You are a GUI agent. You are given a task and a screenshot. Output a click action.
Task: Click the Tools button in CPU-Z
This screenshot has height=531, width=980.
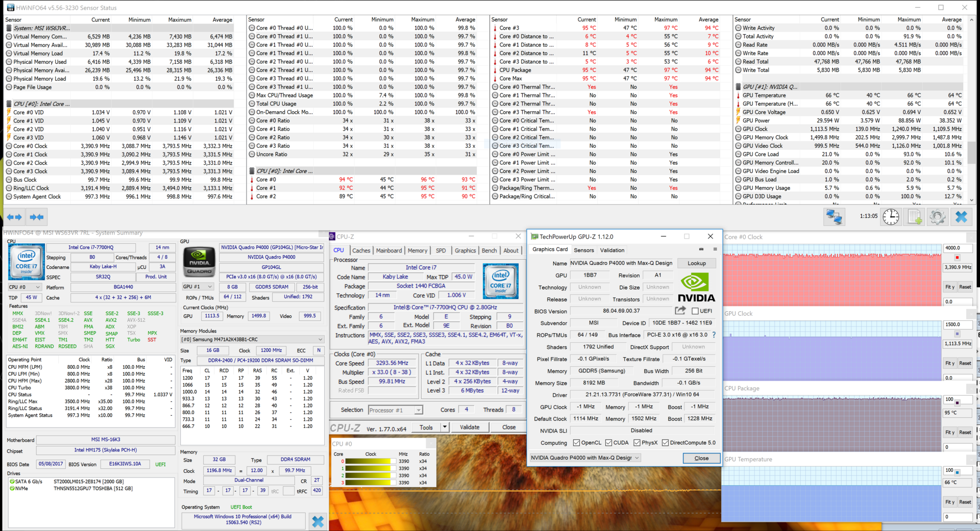click(x=426, y=427)
